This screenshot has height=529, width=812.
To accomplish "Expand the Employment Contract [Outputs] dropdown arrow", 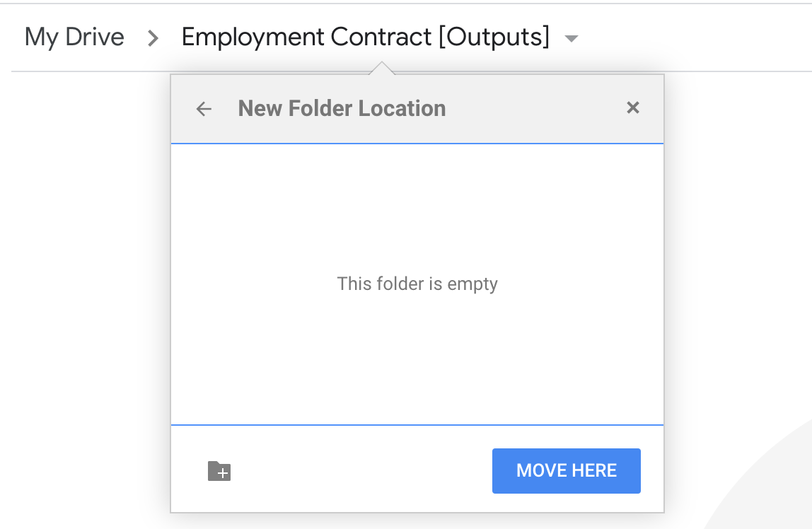I will coord(572,38).
